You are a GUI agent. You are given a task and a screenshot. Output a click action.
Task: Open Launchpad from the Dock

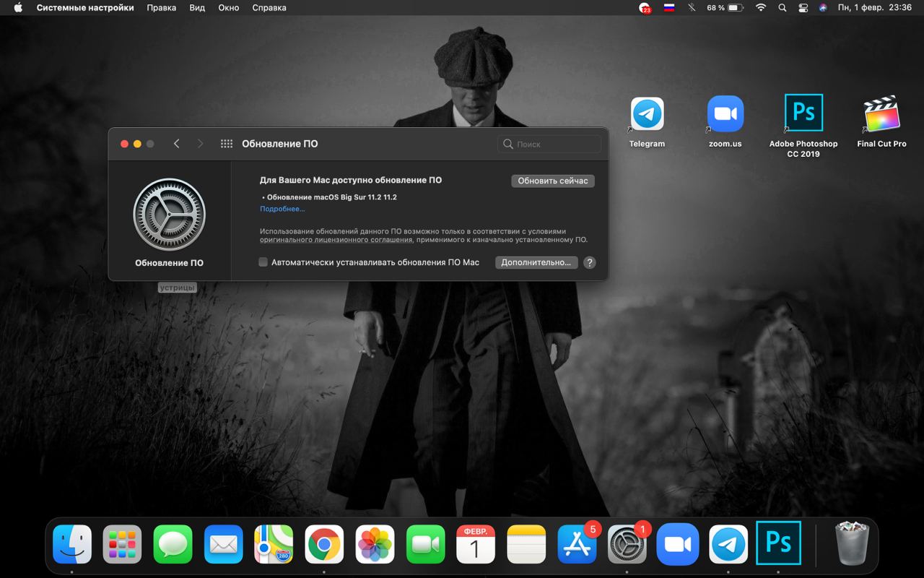point(123,544)
